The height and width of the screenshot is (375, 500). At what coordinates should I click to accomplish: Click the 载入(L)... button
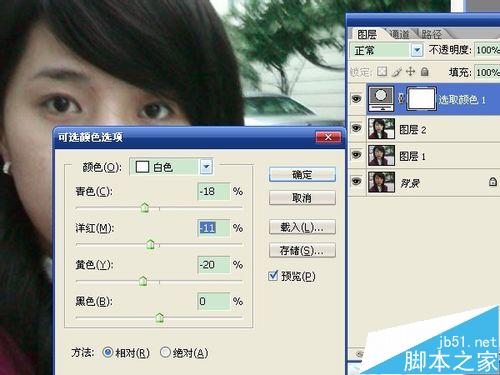coord(302,227)
